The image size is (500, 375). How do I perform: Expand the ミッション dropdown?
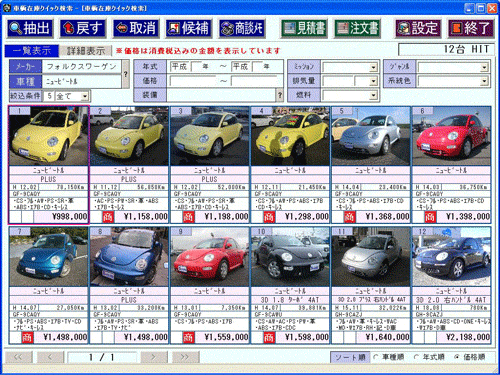point(373,67)
